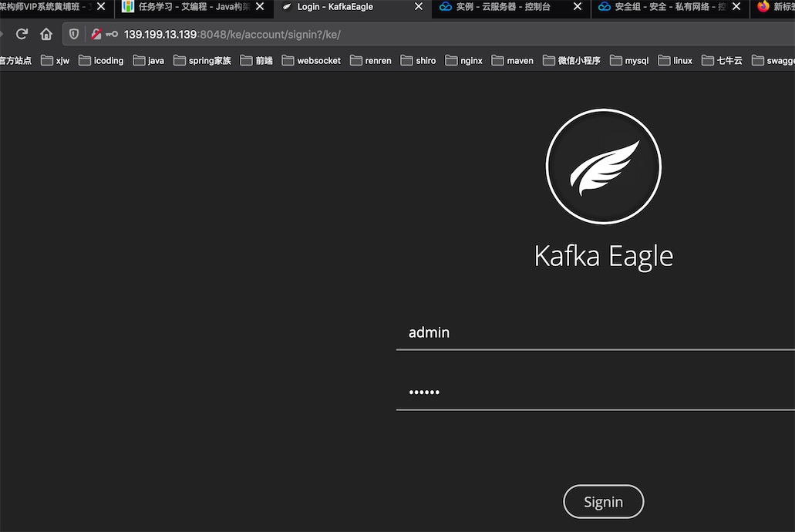Click the Kafka Eagle title text

603,256
